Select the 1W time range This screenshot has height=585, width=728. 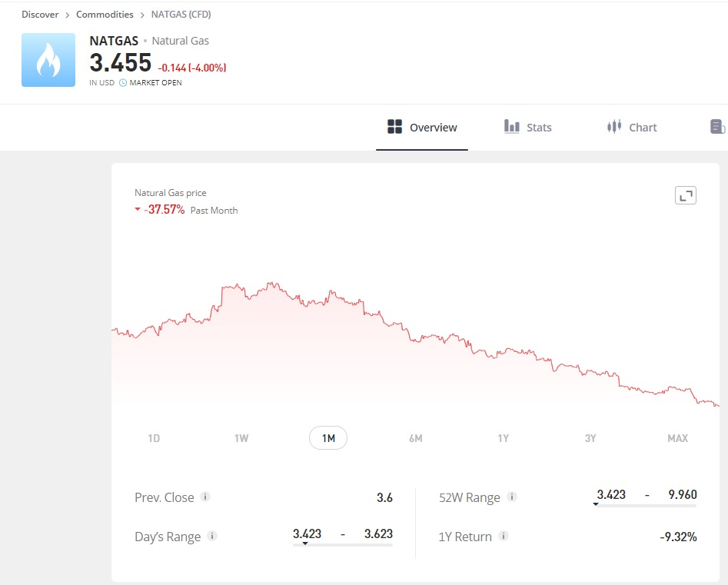[241, 438]
